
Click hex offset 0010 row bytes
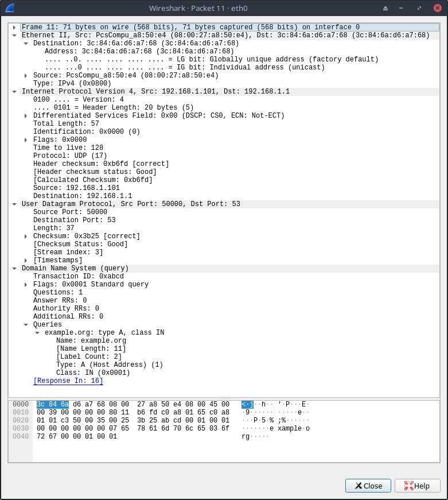pos(133,412)
